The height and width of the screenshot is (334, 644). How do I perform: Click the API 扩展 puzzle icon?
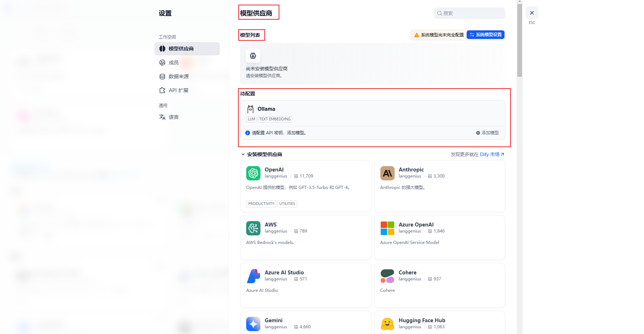point(162,90)
